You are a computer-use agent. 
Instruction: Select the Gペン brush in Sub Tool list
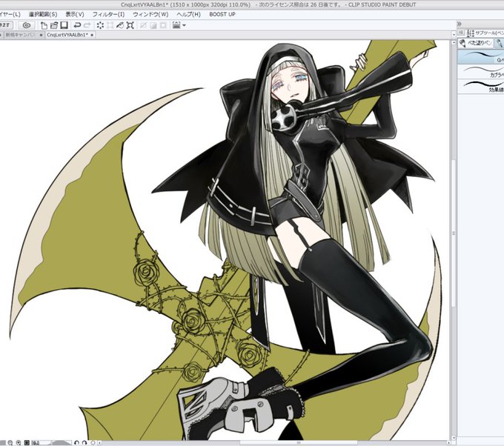pyautogui.click(x=481, y=57)
